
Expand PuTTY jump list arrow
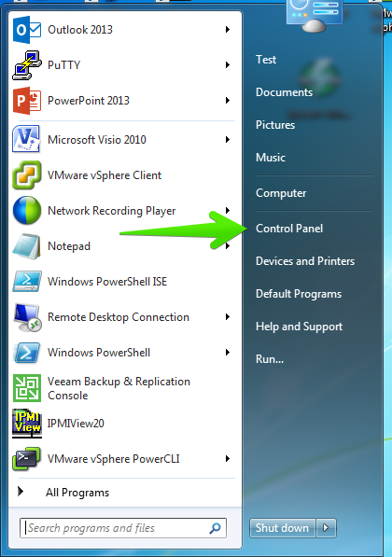(228, 65)
